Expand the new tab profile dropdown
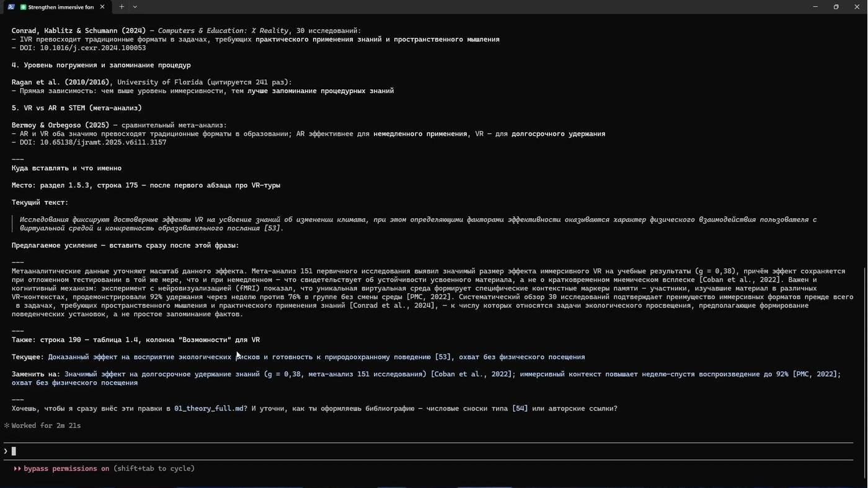 [x=135, y=7]
